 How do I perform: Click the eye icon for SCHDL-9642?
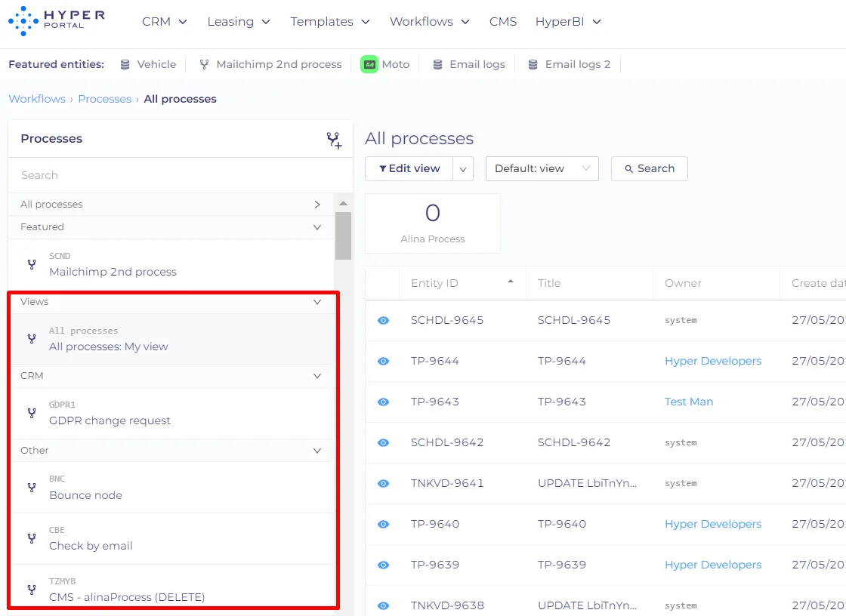point(383,443)
